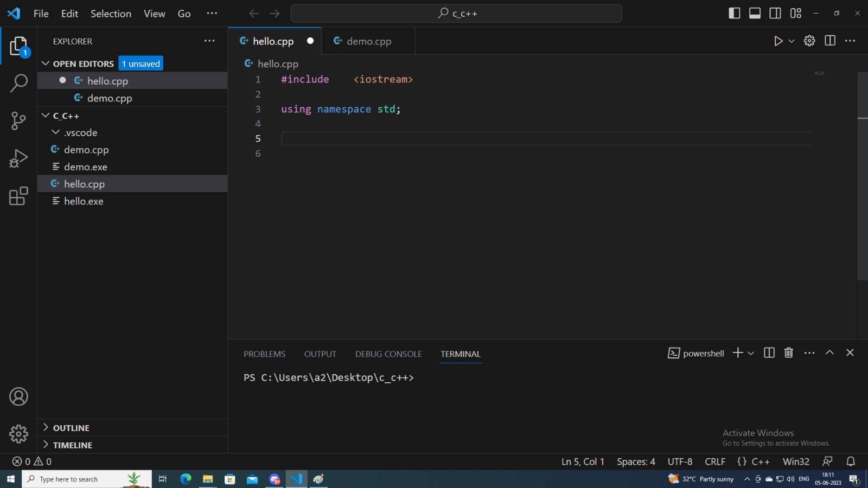Screen dimensions: 868x488
Task: Open File Explorer from the taskbar
Action: tap(208, 479)
